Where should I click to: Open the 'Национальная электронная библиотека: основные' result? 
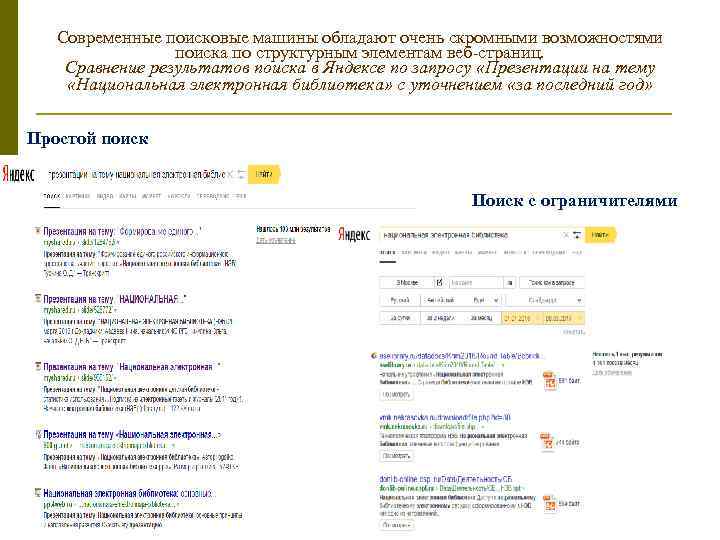click(128, 494)
